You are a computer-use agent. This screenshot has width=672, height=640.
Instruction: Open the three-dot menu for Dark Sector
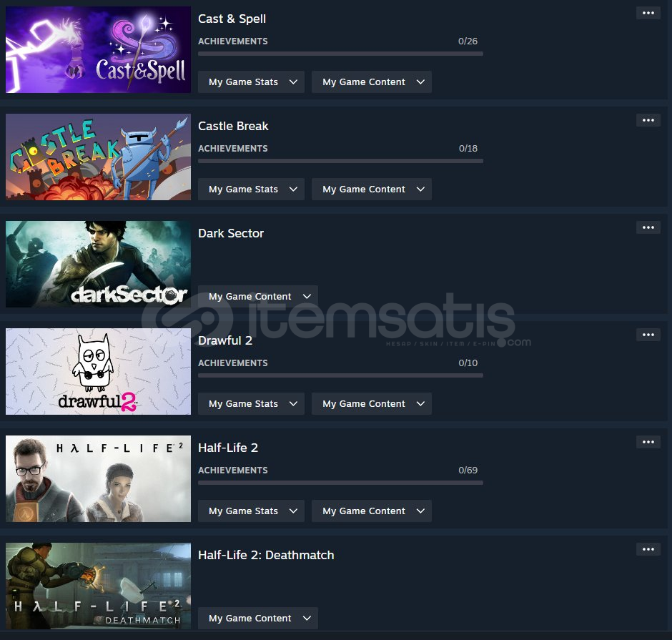(x=648, y=227)
